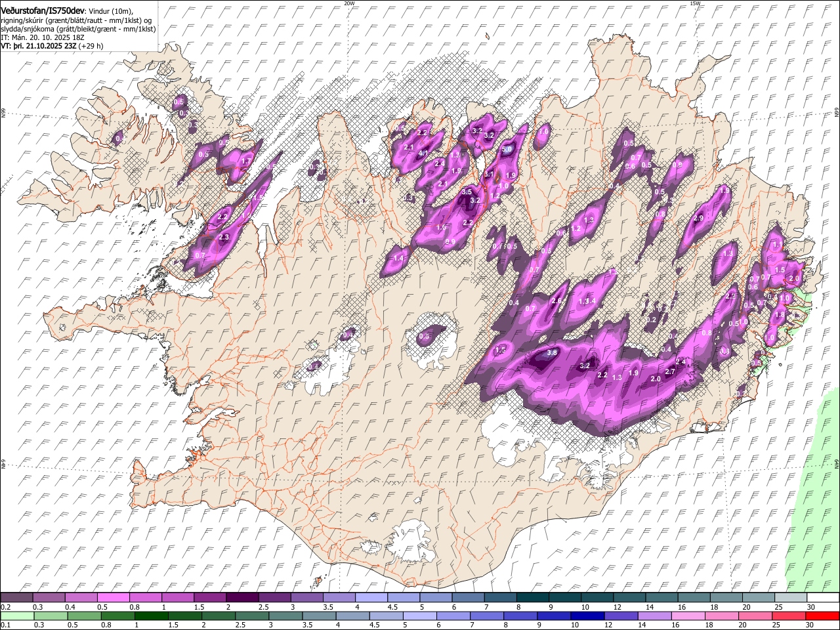Click the 'VT: þri. 21.10.2025 23Z' valid time

[39, 46]
